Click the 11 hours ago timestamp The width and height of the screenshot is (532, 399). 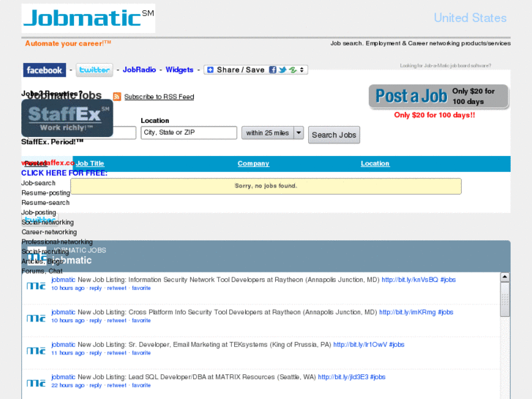(68, 353)
